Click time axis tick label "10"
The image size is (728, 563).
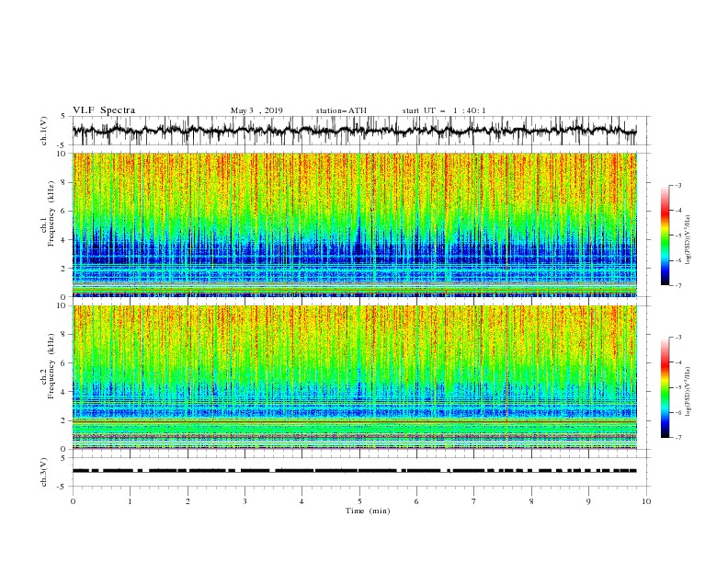click(x=646, y=501)
